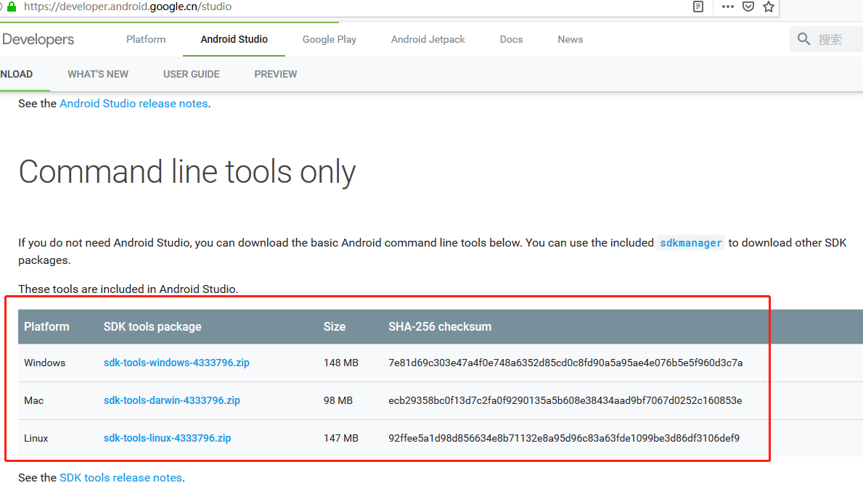Download sdk-tools-linux-4333796.zip package
863x504 pixels.
click(167, 438)
